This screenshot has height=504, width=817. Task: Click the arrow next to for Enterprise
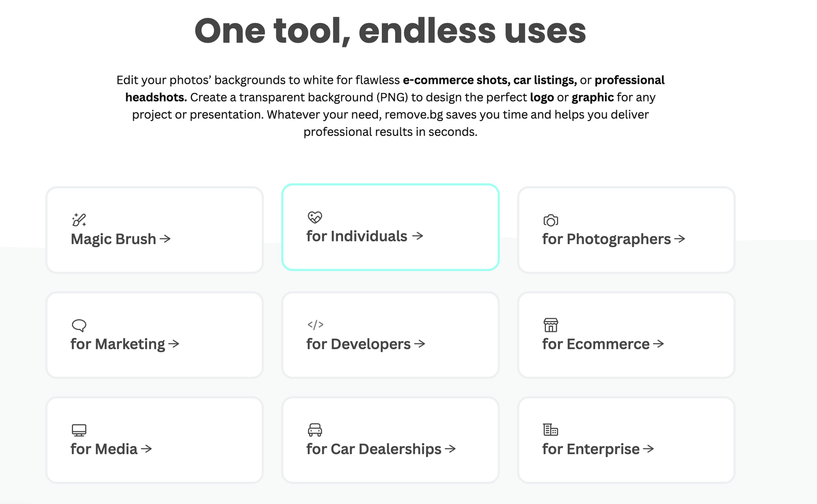(x=648, y=449)
